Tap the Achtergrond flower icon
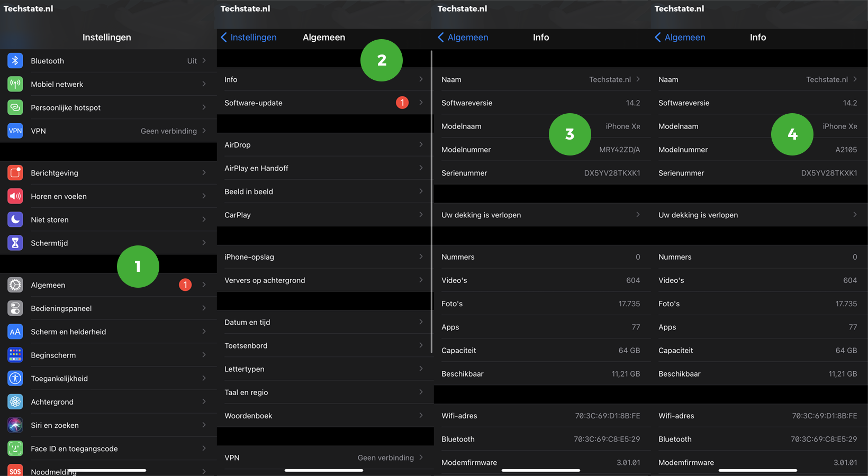Viewport: 868px width, 476px height. click(15, 401)
